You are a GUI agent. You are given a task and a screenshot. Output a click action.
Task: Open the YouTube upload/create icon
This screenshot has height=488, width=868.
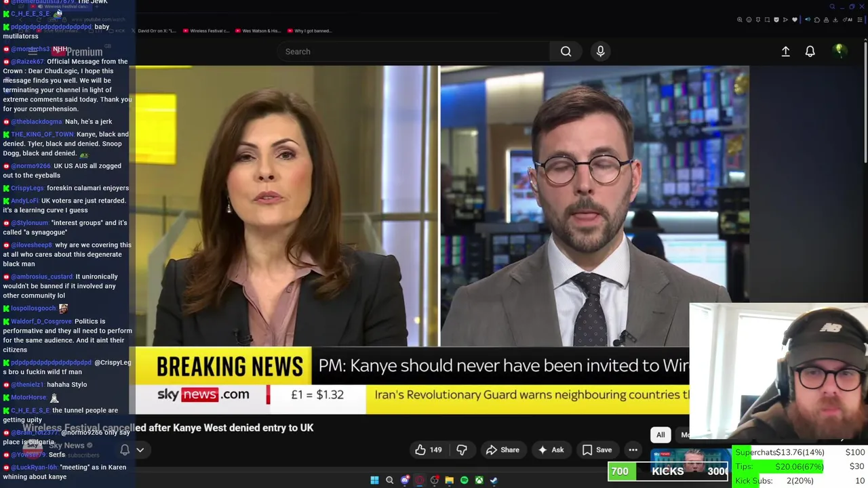(785, 52)
